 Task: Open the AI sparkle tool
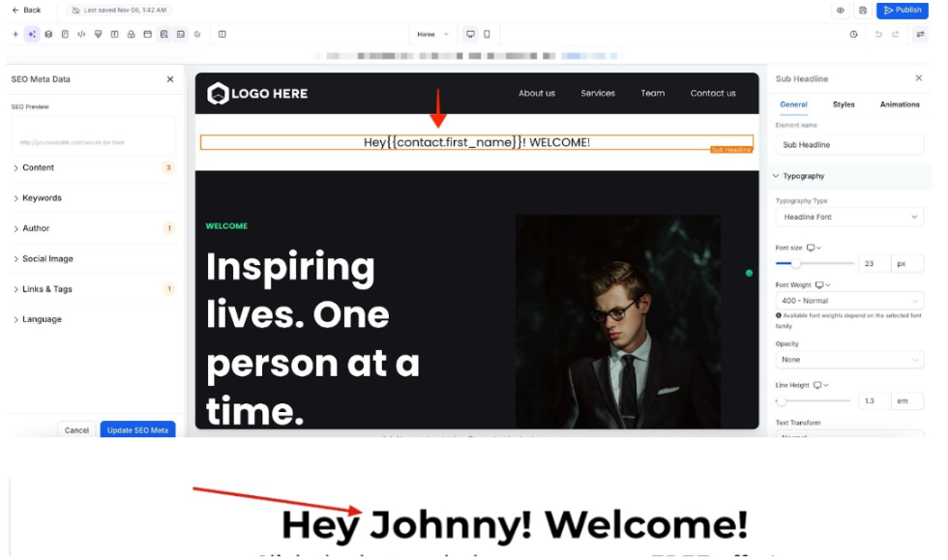click(x=32, y=34)
